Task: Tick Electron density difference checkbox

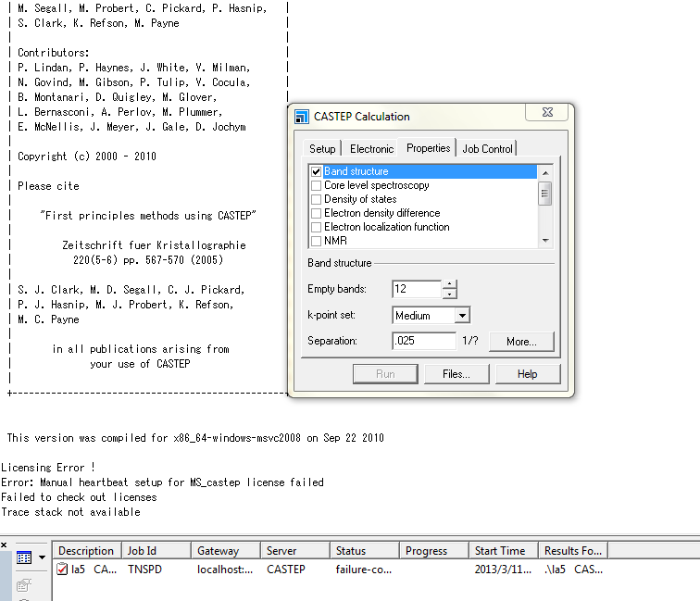Action: pos(316,213)
